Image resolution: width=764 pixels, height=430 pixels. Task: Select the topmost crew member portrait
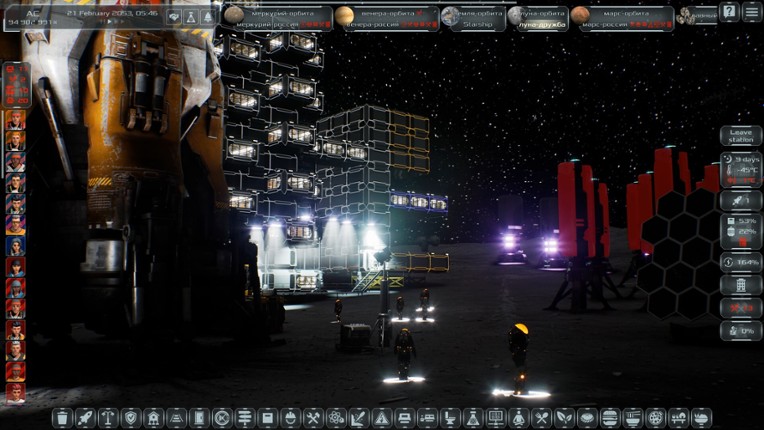[x=15, y=120]
